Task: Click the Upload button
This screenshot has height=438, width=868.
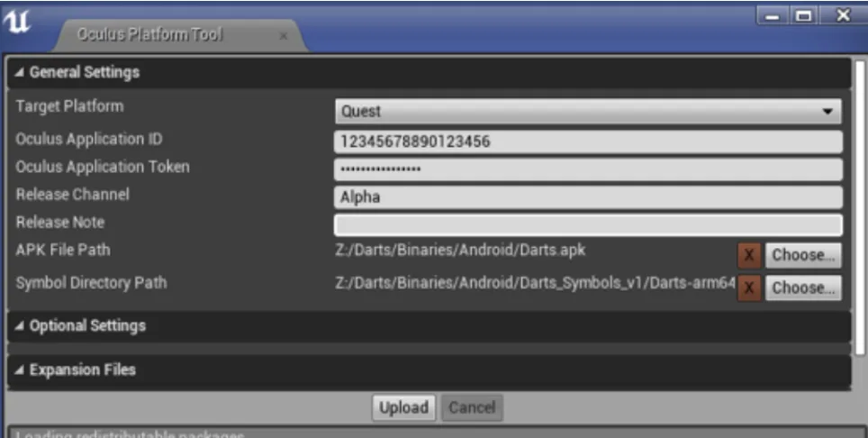Action: 403,407
